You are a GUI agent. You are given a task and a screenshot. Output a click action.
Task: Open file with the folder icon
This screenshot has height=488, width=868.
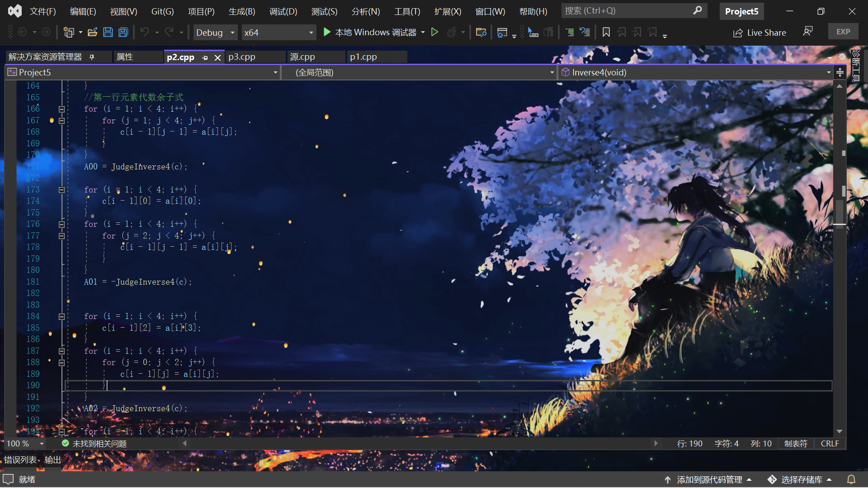(x=92, y=32)
